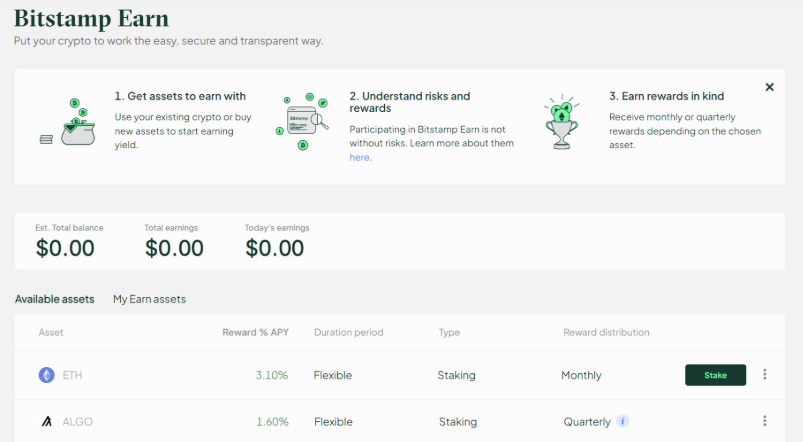Select the ETH asset name
Screen dimensions: 803x442
point(72,375)
